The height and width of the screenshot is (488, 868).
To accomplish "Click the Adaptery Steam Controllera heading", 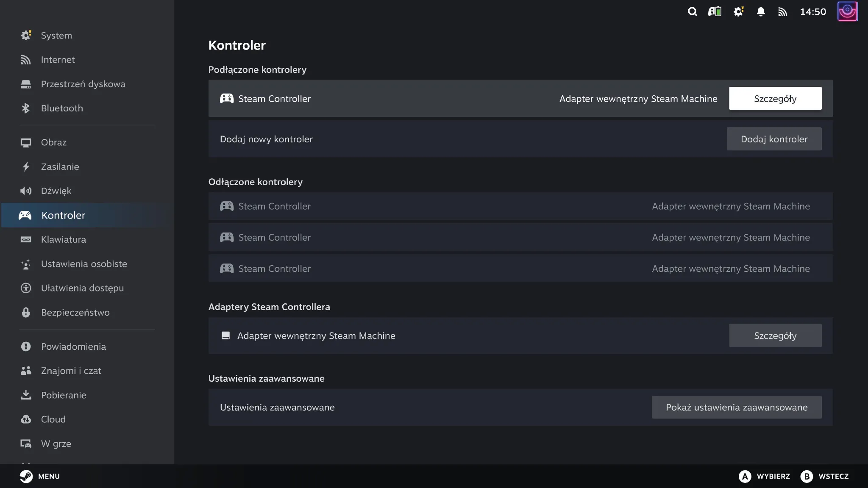I will (269, 307).
